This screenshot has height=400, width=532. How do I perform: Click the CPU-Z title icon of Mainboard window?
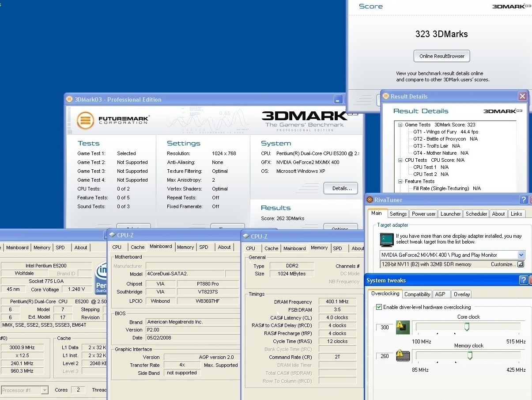click(112, 235)
